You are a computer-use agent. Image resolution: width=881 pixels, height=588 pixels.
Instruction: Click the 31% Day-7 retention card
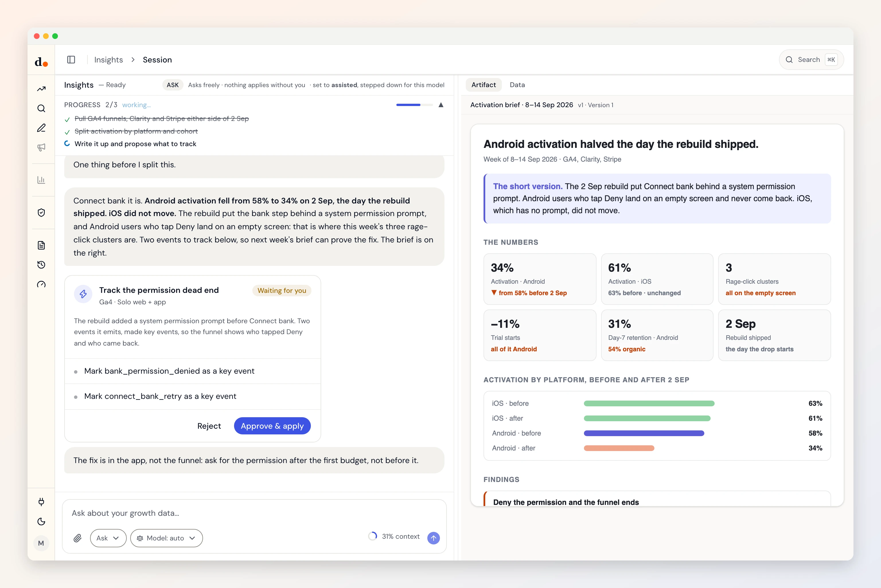click(x=657, y=335)
